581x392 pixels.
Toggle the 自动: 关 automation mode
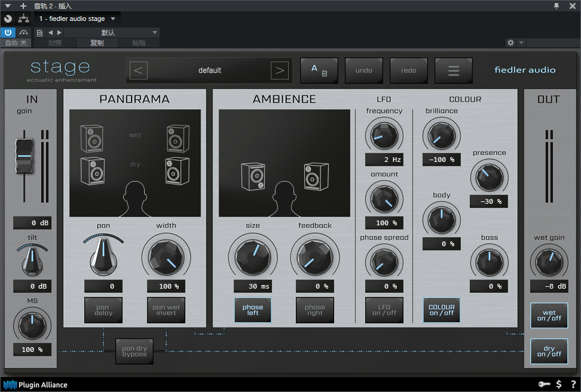pyautogui.click(x=16, y=43)
